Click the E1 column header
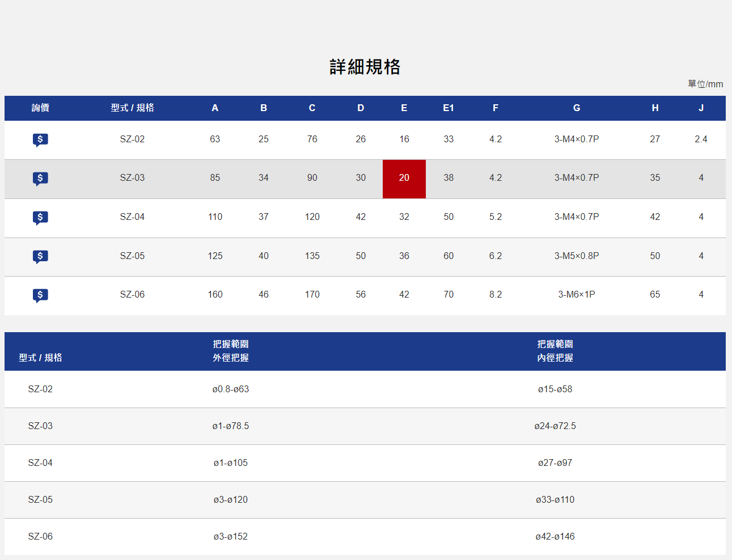Viewport: 732px width, 560px height. (448, 108)
